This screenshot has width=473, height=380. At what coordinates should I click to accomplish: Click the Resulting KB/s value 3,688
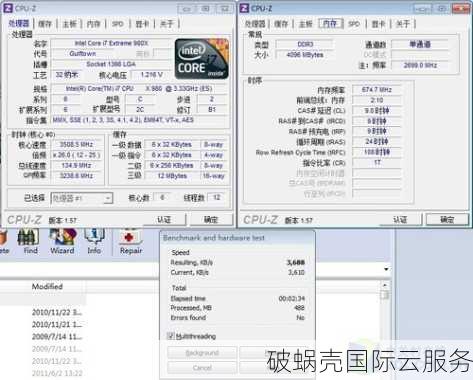(x=296, y=263)
